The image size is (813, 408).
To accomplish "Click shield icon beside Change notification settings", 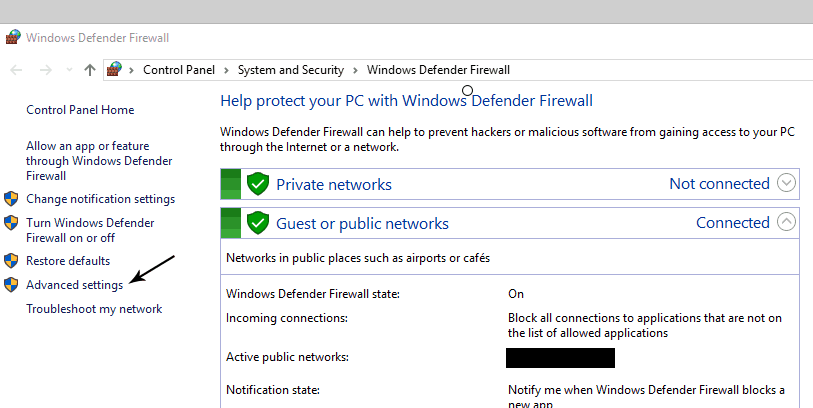I will click(x=11, y=199).
